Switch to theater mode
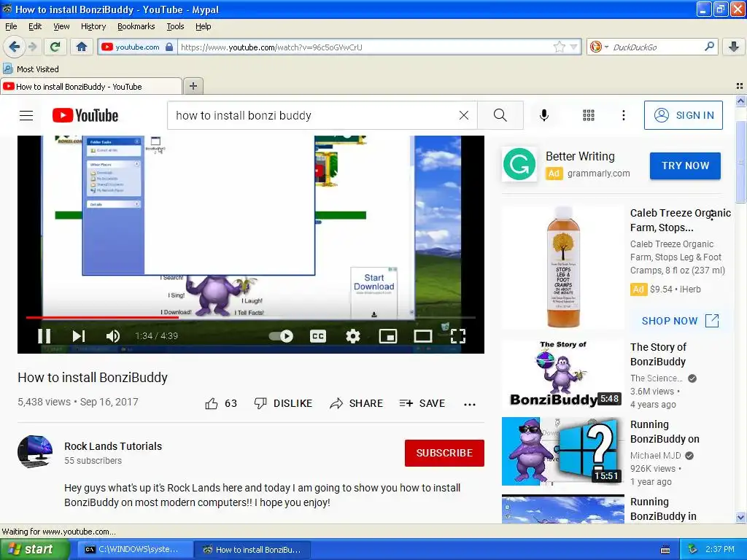The width and height of the screenshot is (747, 560). [422, 336]
